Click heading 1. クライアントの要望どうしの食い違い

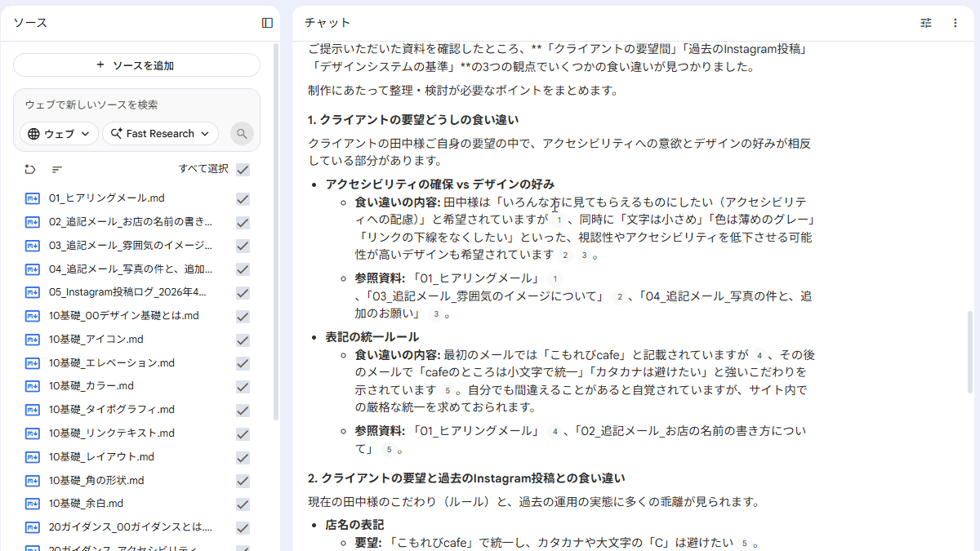pyautogui.click(x=412, y=120)
